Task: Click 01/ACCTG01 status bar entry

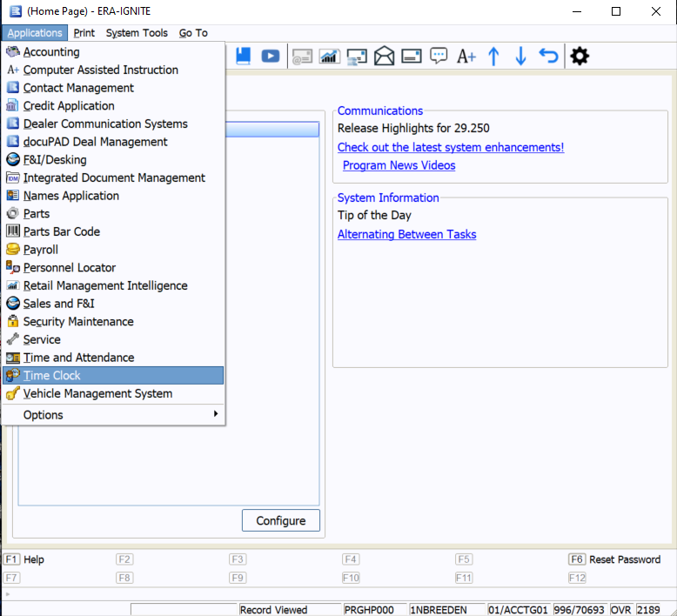Action: pos(518,610)
